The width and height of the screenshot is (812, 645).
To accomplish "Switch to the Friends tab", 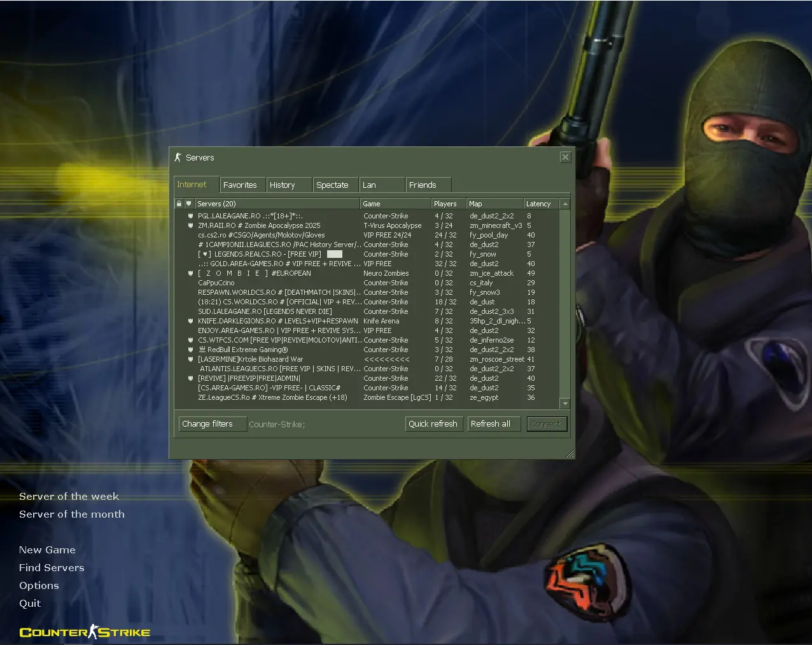I will 428,185.
